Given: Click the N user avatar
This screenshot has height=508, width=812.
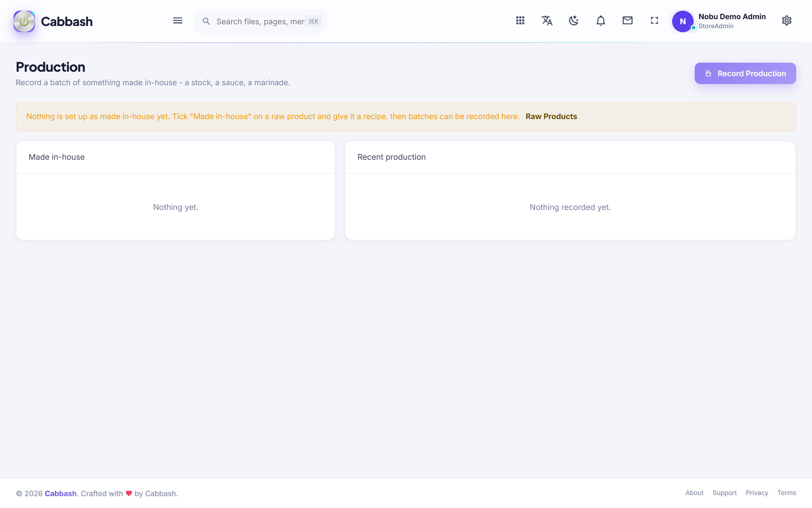Looking at the screenshot, I should click(683, 21).
